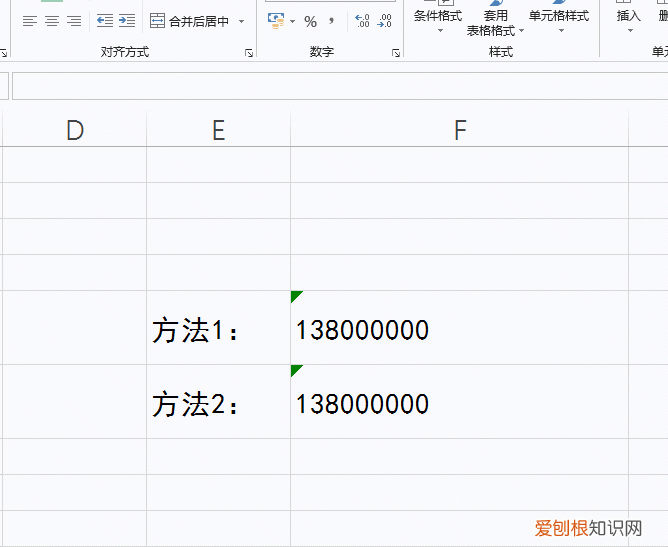The width and height of the screenshot is (668, 547).
Task: Decrease the decimal places
Action: [x=384, y=21]
